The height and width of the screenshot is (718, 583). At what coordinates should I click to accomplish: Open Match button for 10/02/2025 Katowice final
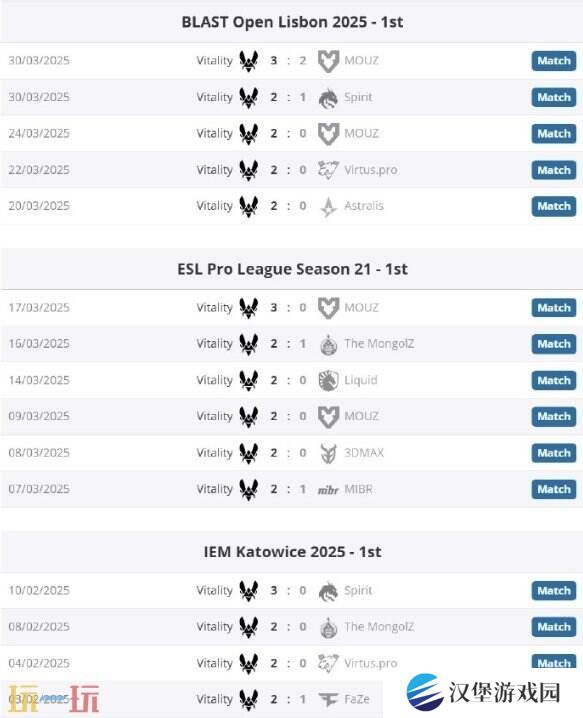pos(554,591)
